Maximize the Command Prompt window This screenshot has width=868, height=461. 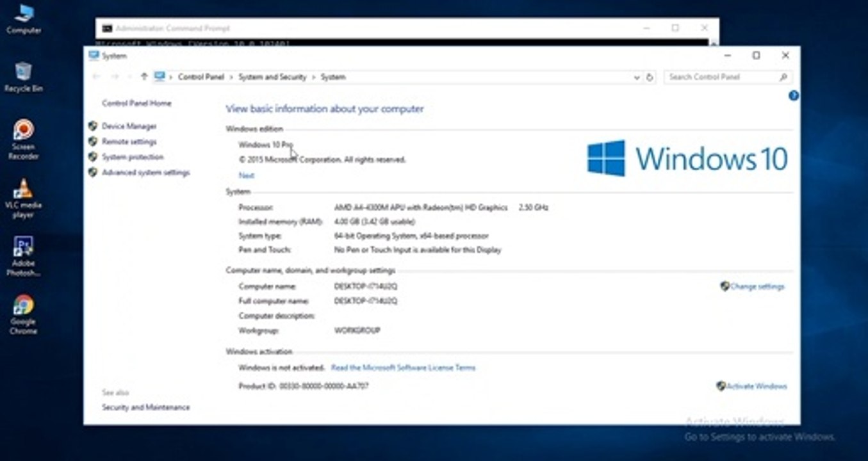coord(675,28)
